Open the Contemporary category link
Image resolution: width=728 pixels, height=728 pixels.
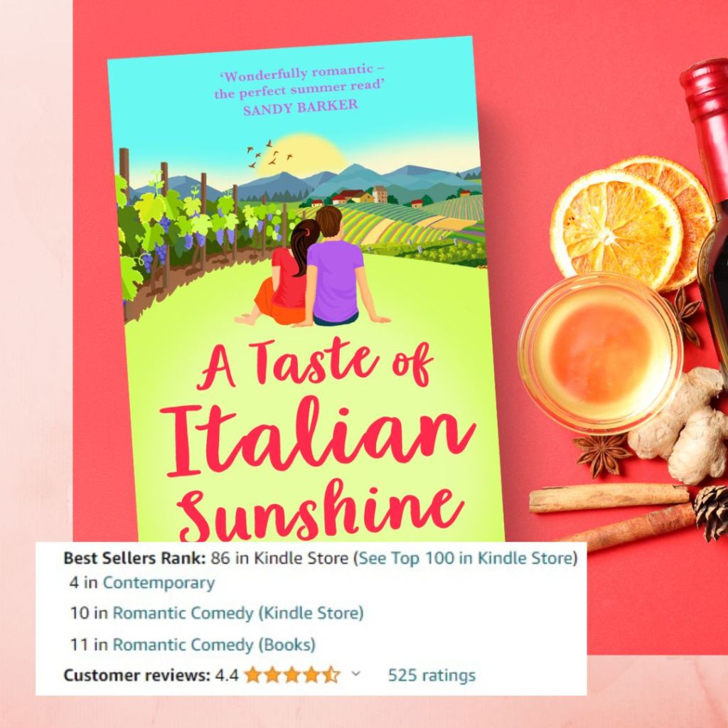click(x=159, y=583)
